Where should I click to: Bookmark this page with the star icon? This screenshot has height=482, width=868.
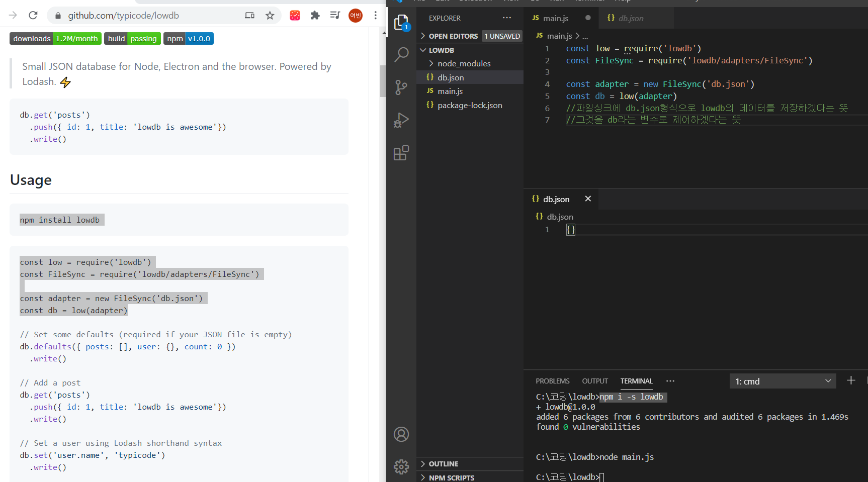pyautogui.click(x=270, y=16)
